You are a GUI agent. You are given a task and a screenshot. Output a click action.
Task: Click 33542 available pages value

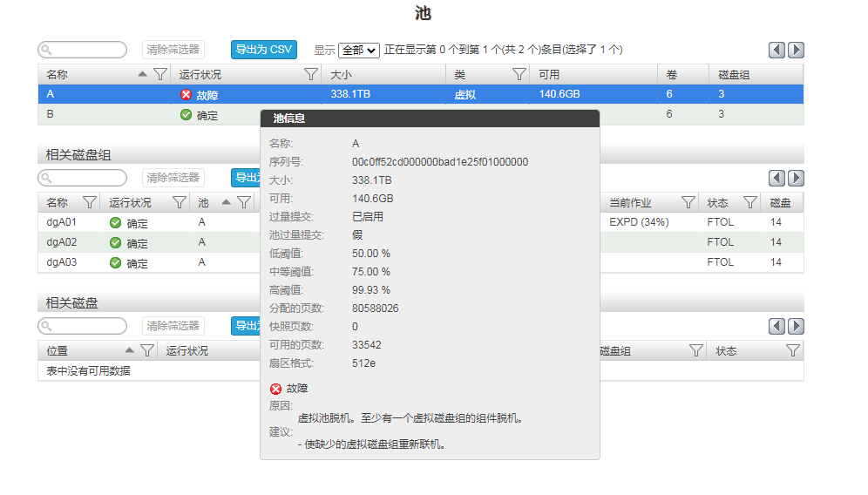pyautogui.click(x=367, y=345)
